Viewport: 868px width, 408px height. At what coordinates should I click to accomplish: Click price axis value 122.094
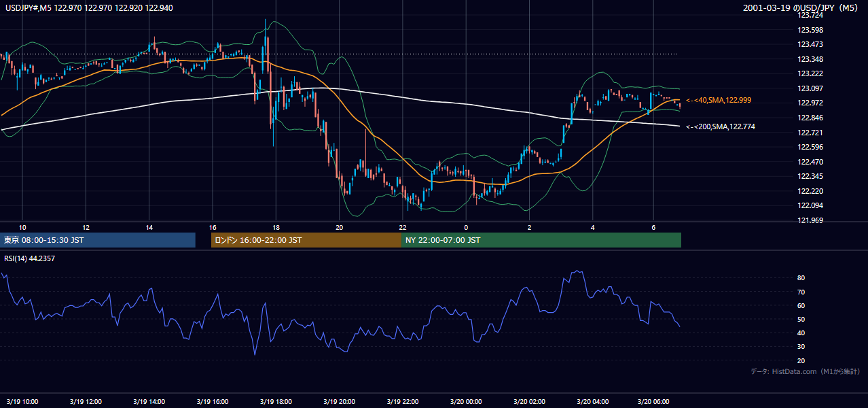[812, 205]
